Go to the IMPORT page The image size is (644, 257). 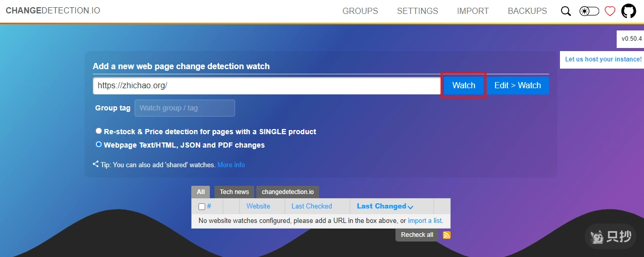click(472, 11)
